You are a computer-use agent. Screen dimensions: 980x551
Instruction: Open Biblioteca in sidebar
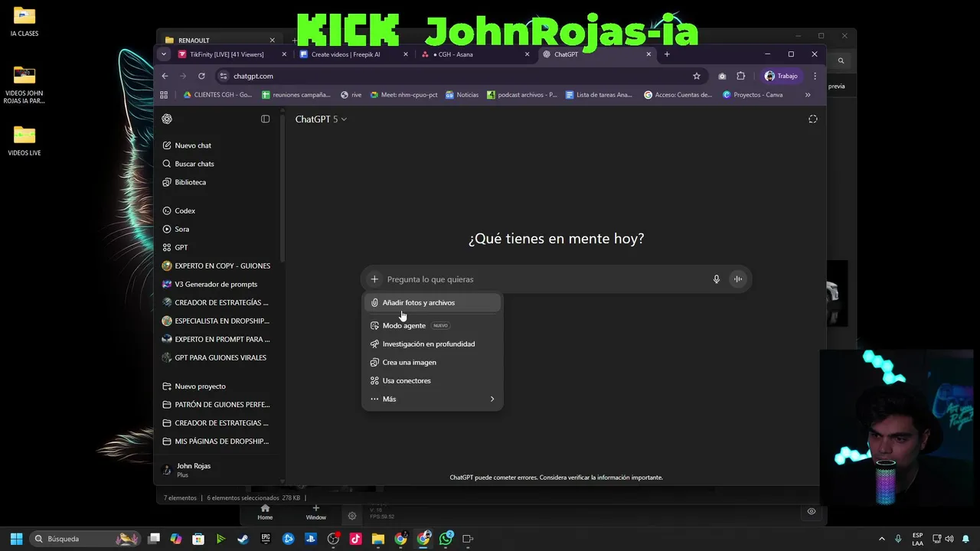(190, 182)
